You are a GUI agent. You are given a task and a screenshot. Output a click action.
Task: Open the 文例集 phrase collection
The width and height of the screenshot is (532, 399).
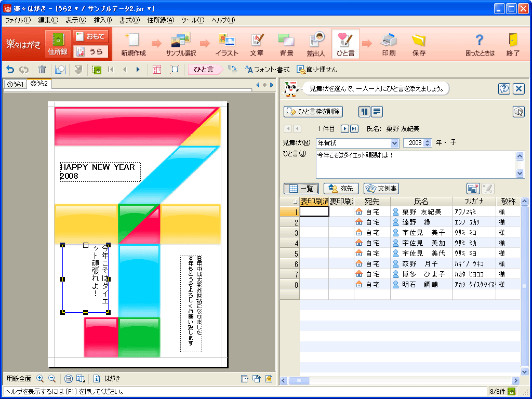pyautogui.click(x=381, y=189)
